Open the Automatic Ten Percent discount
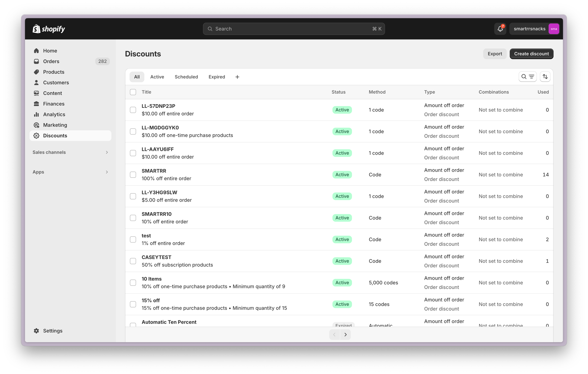The image size is (588, 374). (169, 322)
